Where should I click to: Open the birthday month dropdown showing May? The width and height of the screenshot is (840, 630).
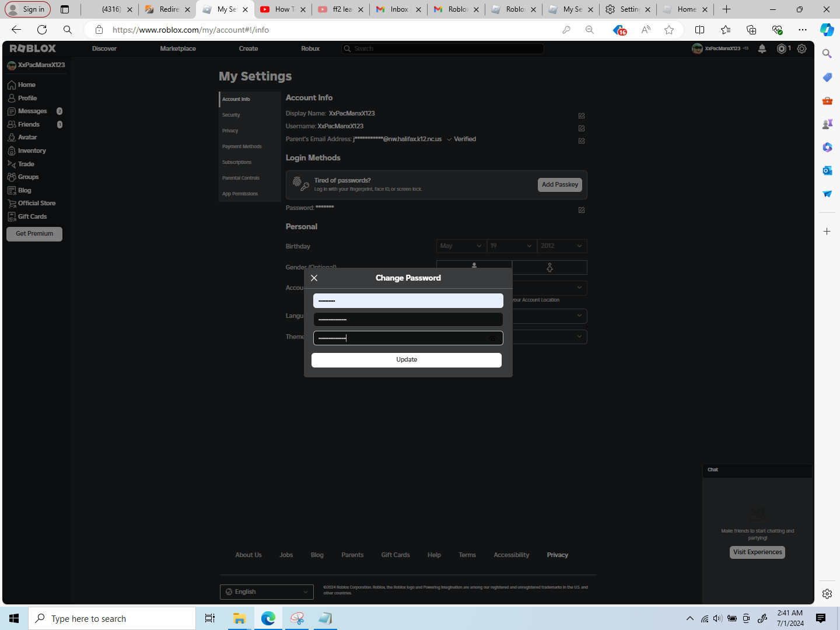point(461,246)
